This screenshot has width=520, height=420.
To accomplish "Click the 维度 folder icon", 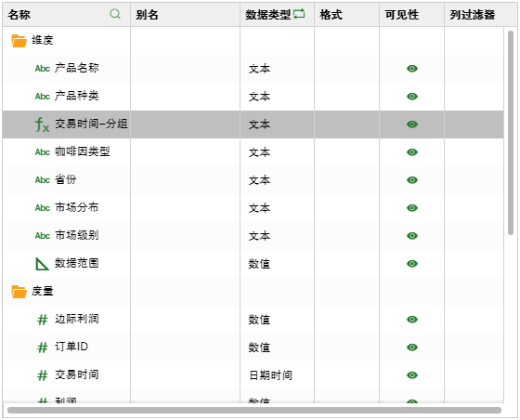I will 19,41.
